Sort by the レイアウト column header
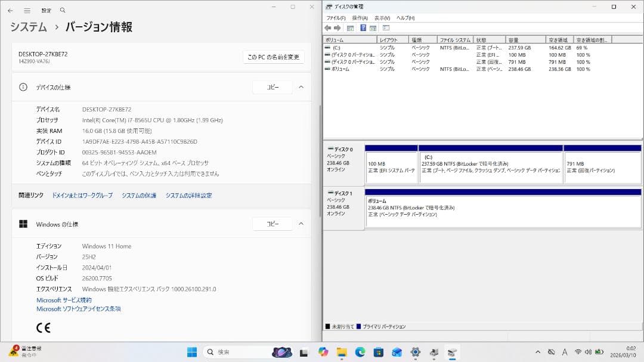Screen dimensions: 644x362 393,40
